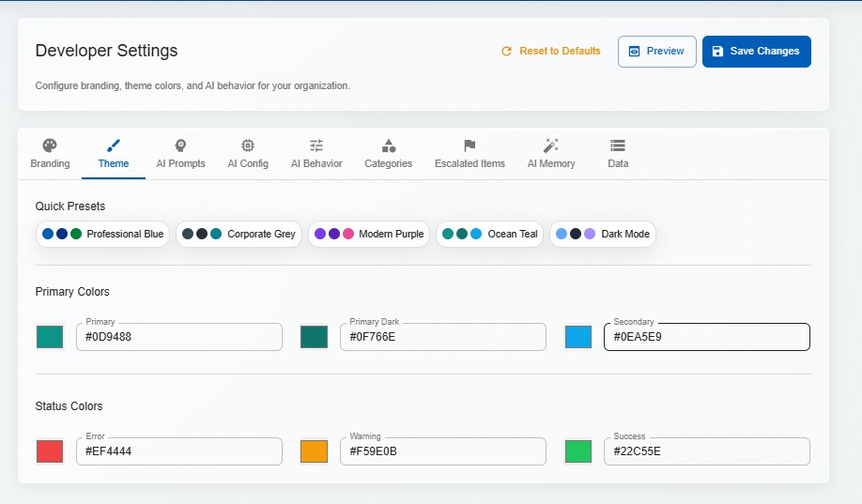Click the Success hex field #22C55E
Image resolution: width=862 pixels, height=504 pixels.
click(x=707, y=451)
